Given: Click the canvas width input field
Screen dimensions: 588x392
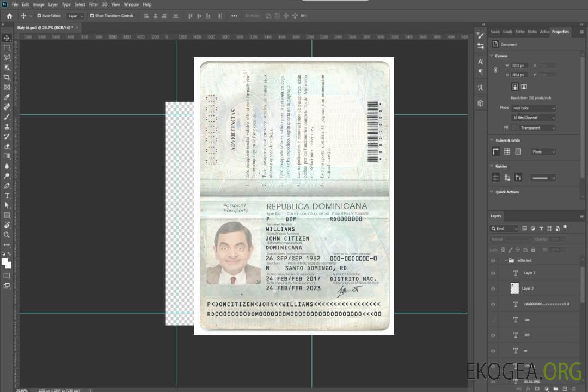Looking at the screenshot, I should tap(519, 65).
